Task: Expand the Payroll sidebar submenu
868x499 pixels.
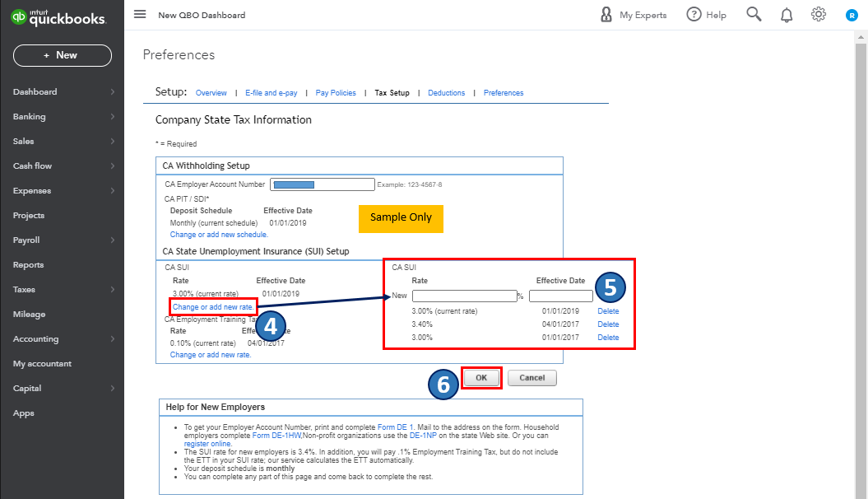Action: pyautogui.click(x=62, y=240)
